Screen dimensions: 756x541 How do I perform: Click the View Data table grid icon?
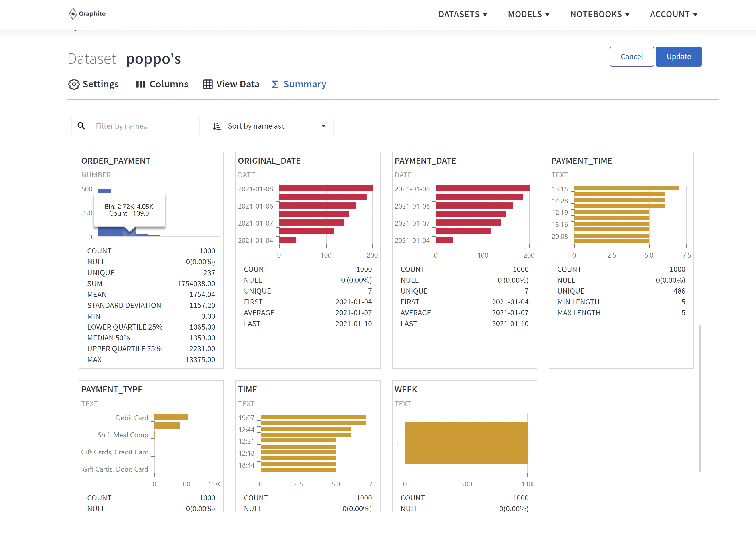[208, 84]
